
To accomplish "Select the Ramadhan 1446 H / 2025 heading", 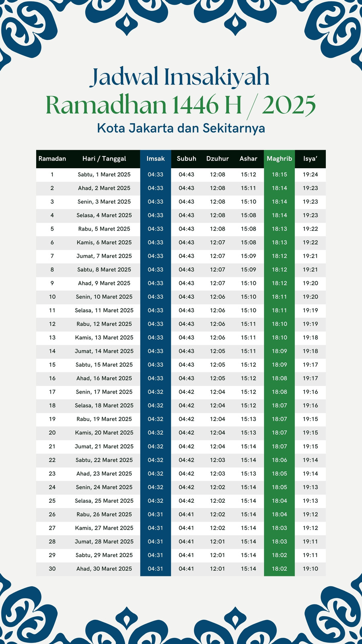I will click(181, 105).
